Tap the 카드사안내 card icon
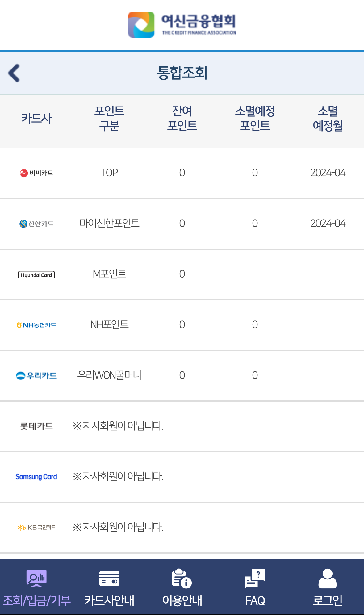 [x=109, y=578]
